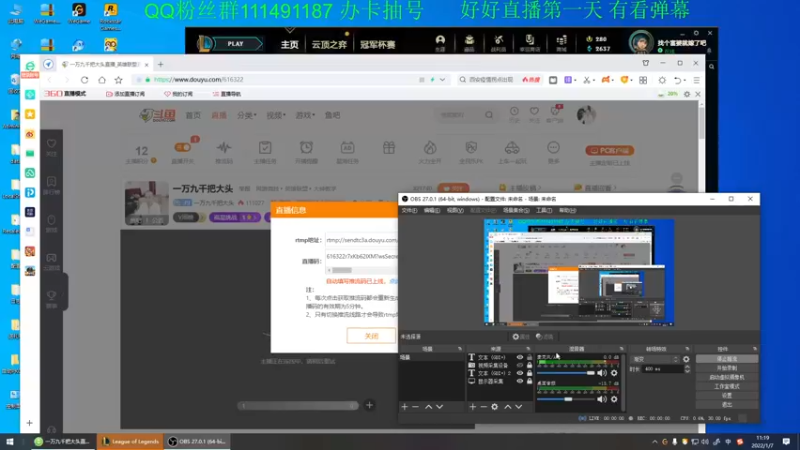This screenshot has width=800, height=450.
Task: Open OBS 工具 menu
Action: [544, 210]
